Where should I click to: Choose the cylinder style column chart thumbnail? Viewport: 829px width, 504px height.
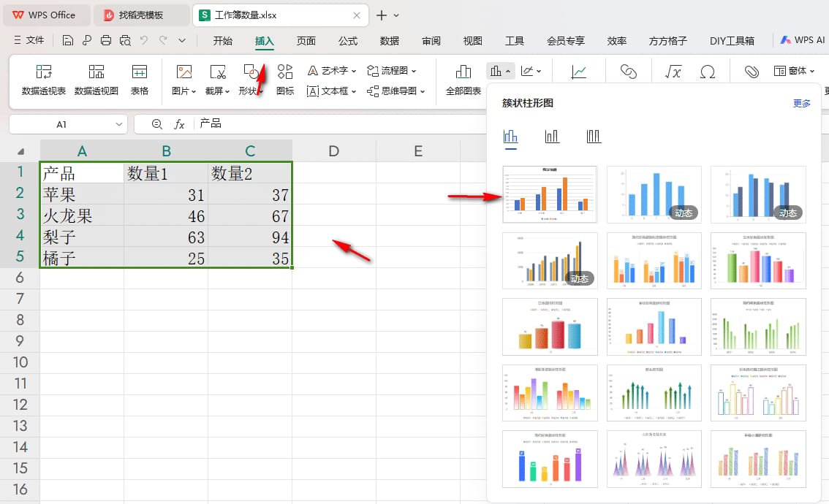pyautogui.click(x=550, y=327)
